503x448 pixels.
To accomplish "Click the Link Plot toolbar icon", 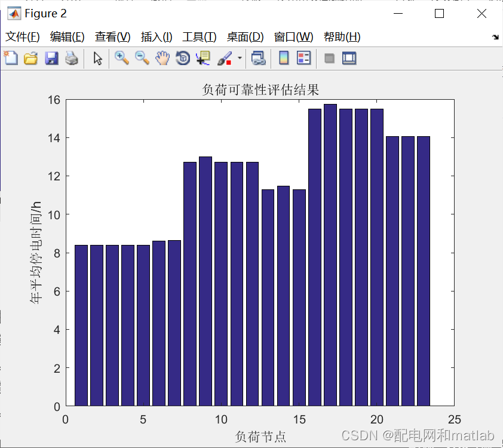I will 258,59.
